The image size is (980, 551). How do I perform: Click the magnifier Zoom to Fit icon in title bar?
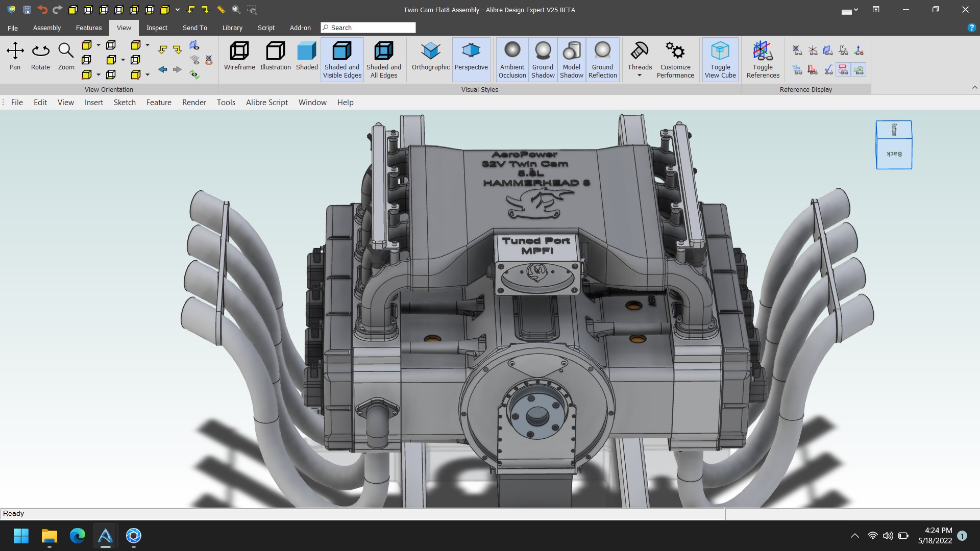236,10
